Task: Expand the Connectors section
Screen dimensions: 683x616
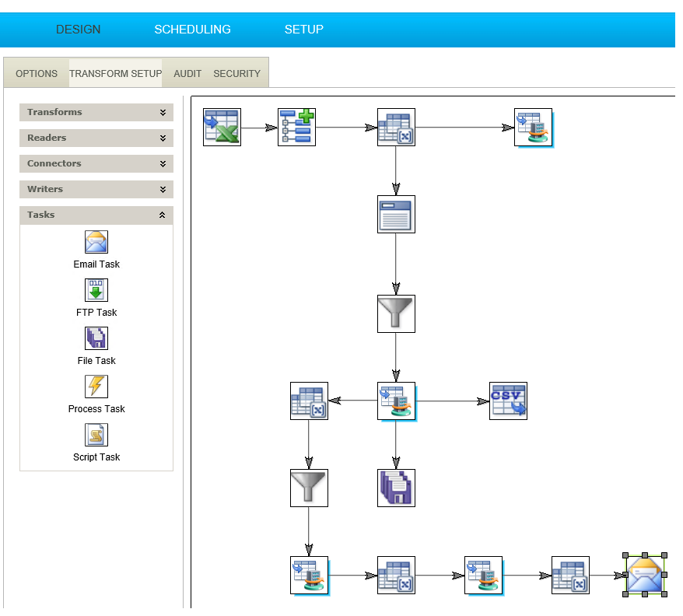Action: tap(96, 163)
